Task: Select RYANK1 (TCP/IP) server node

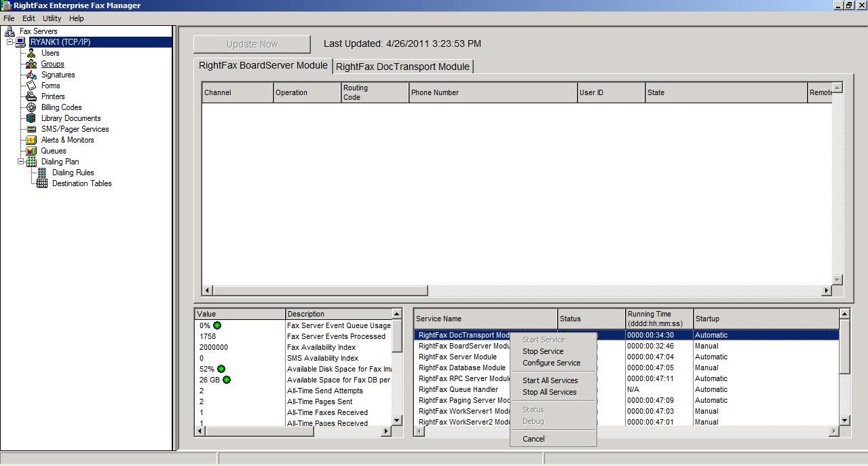Action: click(60, 42)
